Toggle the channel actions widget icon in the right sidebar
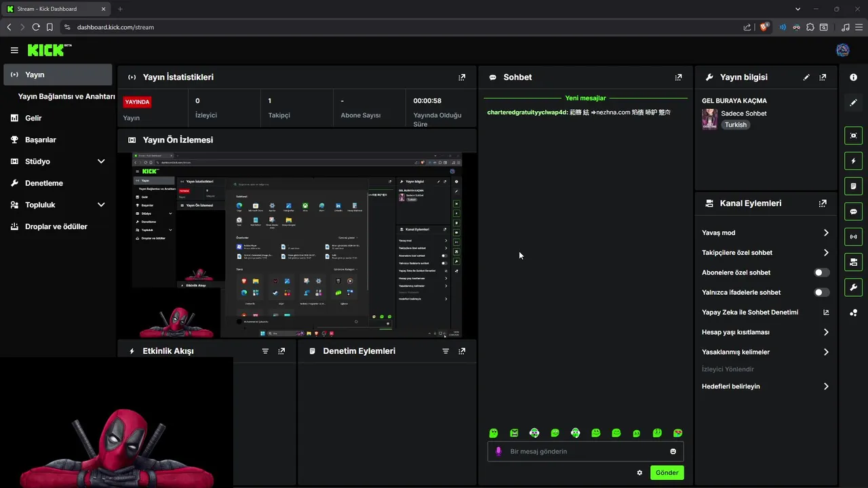868x488 pixels. click(x=853, y=262)
